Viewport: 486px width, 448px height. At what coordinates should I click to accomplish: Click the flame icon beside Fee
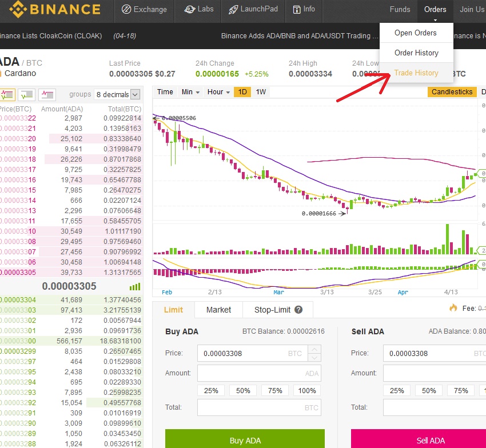pyautogui.click(x=453, y=307)
